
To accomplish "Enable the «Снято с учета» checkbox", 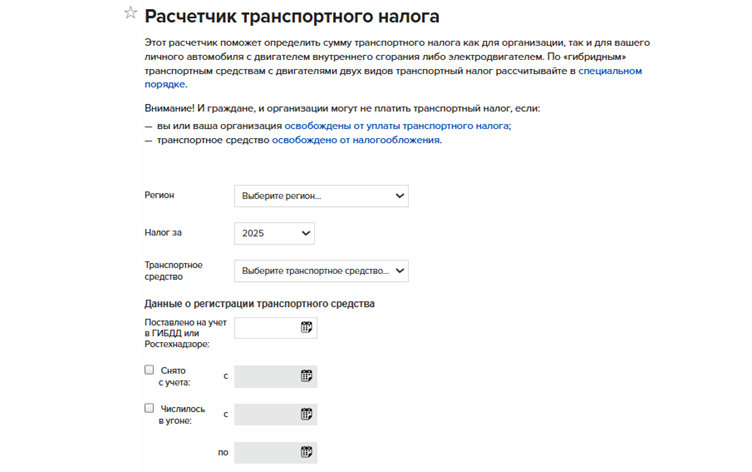I will point(149,370).
